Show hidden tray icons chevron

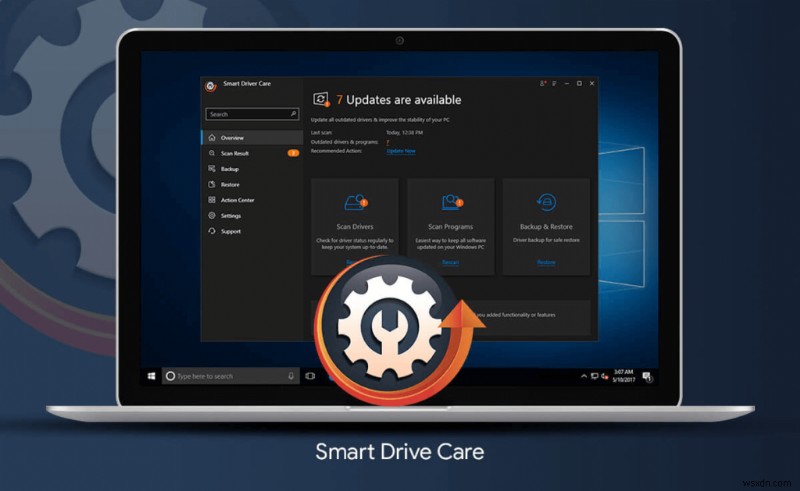(584, 376)
